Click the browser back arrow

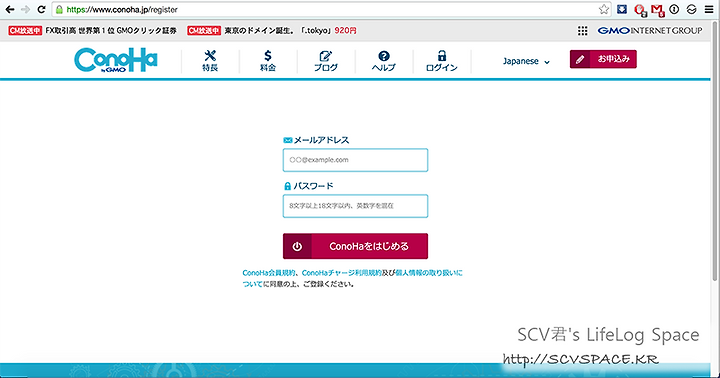coord(10,9)
